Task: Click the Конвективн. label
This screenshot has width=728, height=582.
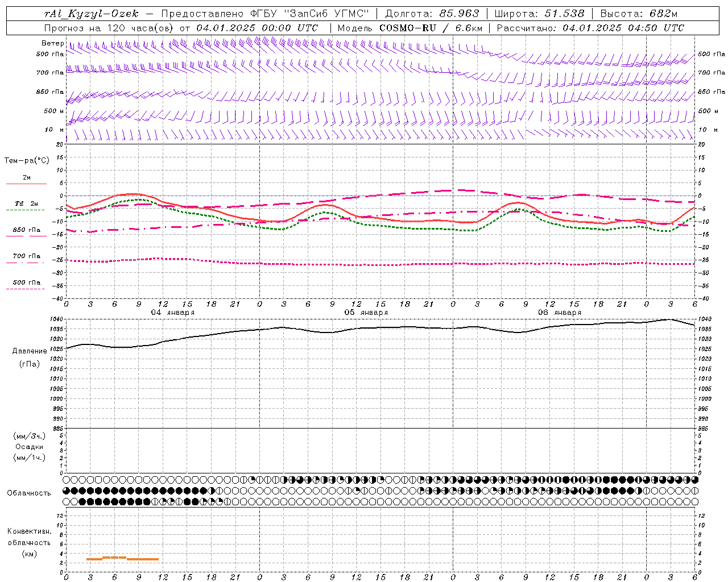Action: [30, 531]
